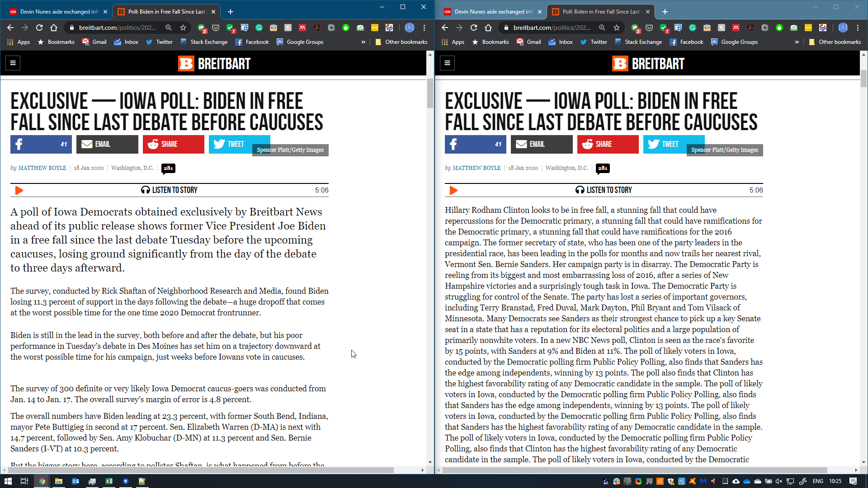This screenshot has height=488, width=868.
Task: Click Reddit SHARE button in right article
Action: [608, 144]
